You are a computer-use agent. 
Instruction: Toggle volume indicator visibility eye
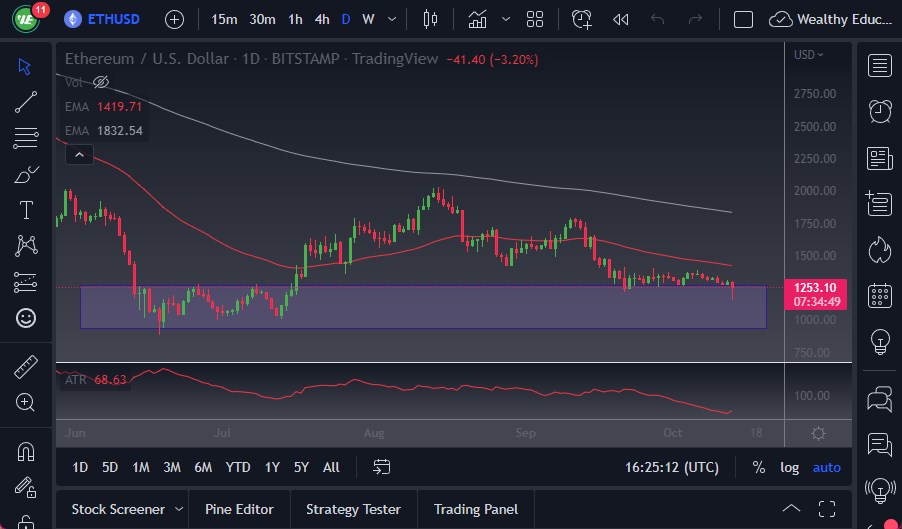click(x=101, y=82)
